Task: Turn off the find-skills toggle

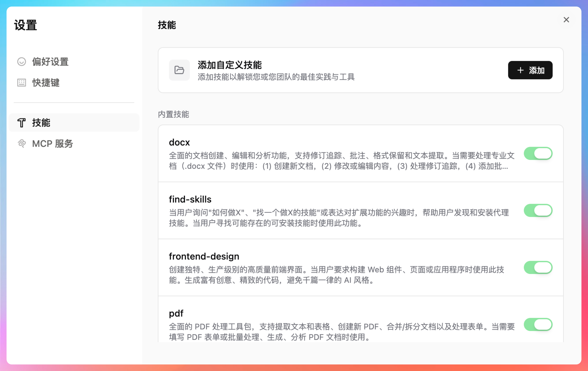Action: pos(538,210)
